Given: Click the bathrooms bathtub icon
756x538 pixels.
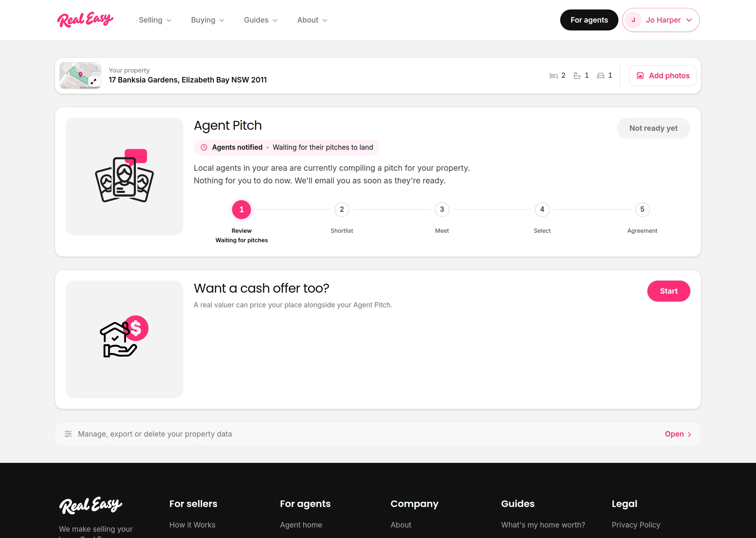Looking at the screenshot, I should tap(577, 76).
